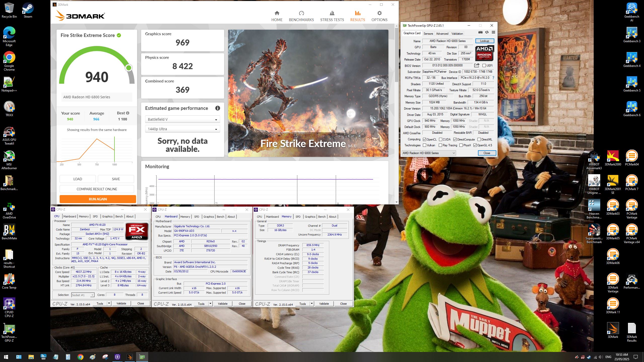The image size is (644, 362).
Task: Expand Tools arrow in CPU-Z Memory window
Action: [312, 304]
